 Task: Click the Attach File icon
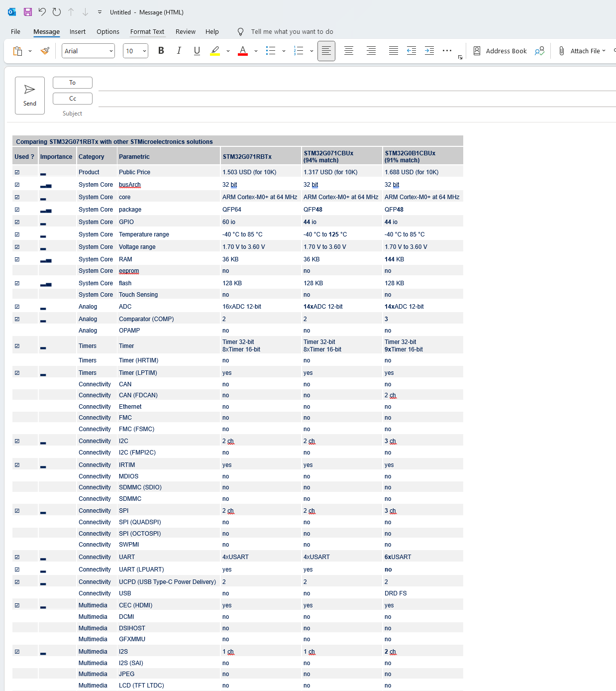[x=561, y=50]
